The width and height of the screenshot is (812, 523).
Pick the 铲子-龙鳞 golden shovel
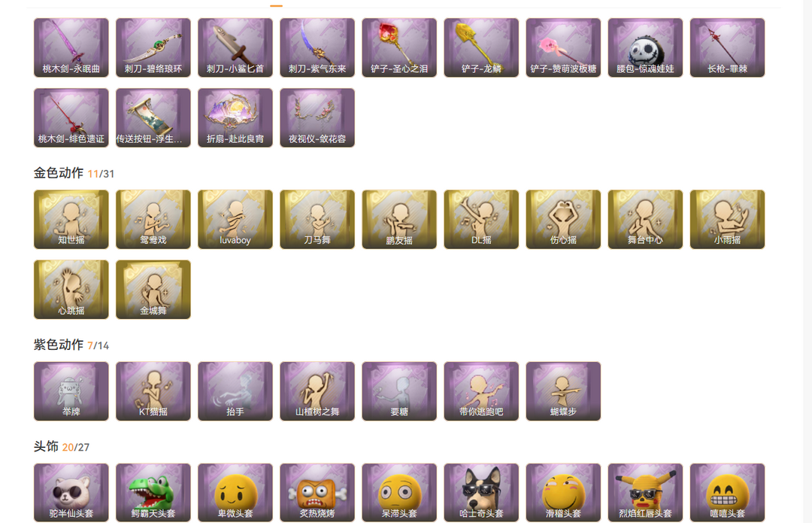(481, 47)
